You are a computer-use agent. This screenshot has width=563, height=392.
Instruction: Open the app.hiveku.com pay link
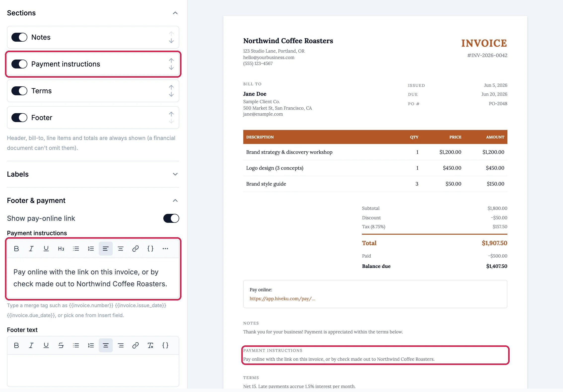[282, 299]
